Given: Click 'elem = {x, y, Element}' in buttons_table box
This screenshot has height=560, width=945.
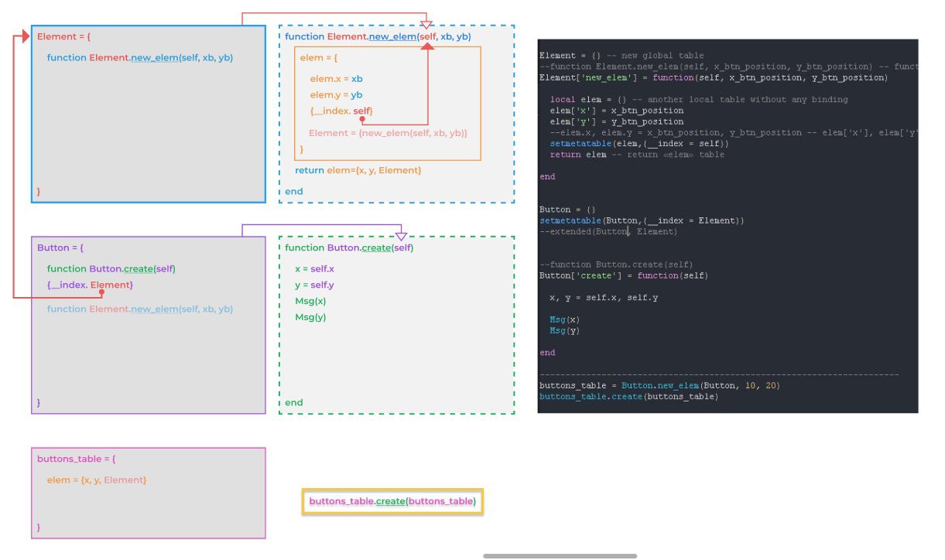Looking at the screenshot, I should pyautogui.click(x=97, y=480).
